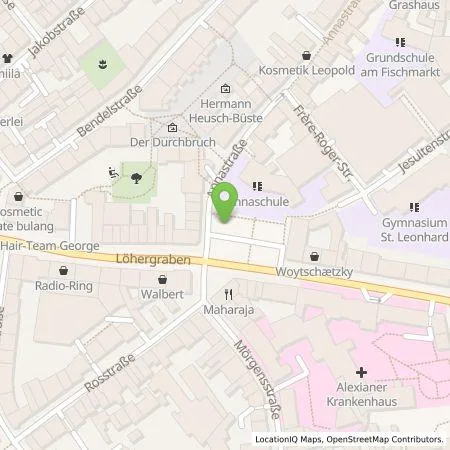
Task: Click the Hair-Team George label
Action: [50, 246]
